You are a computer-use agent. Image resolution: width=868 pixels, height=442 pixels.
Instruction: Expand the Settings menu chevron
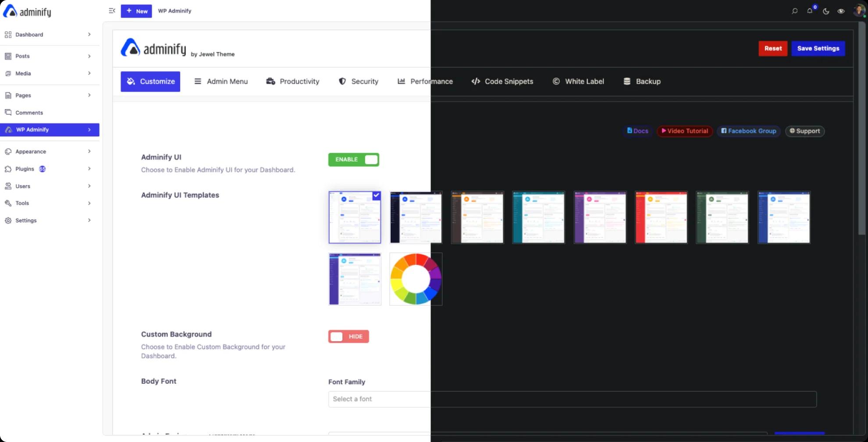coord(89,220)
